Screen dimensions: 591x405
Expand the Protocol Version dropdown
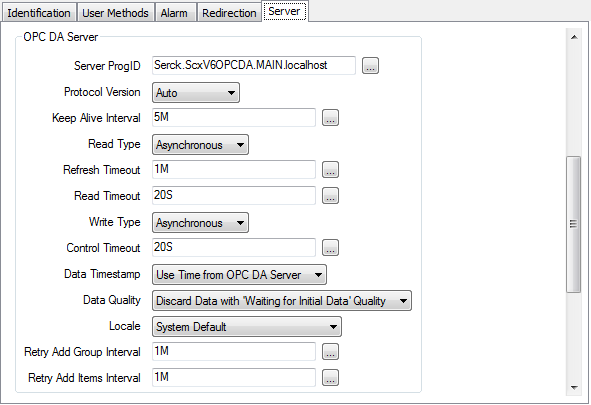point(196,93)
